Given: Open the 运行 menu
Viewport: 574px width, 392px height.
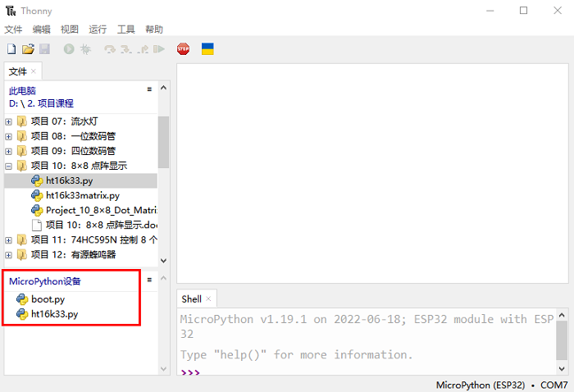Looking at the screenshot, I should click(x=98, y=29).
